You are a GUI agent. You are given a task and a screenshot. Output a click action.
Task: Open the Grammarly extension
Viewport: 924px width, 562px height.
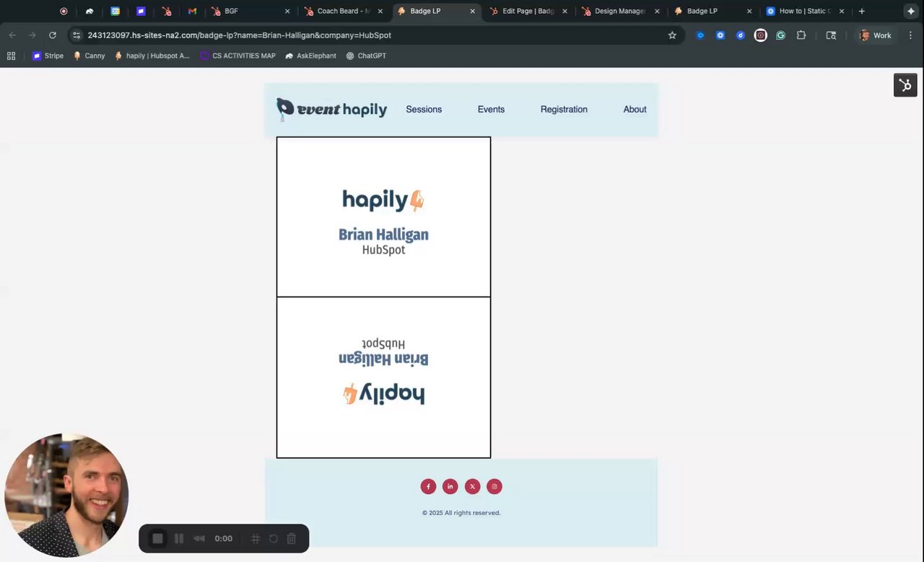coord(780,35)
